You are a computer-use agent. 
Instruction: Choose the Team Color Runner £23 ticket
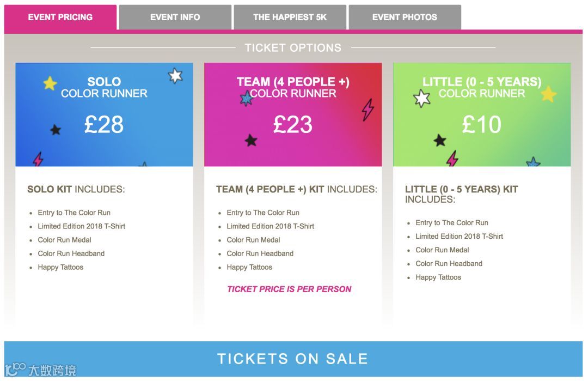pyautogui.click(x=293, y=124)
